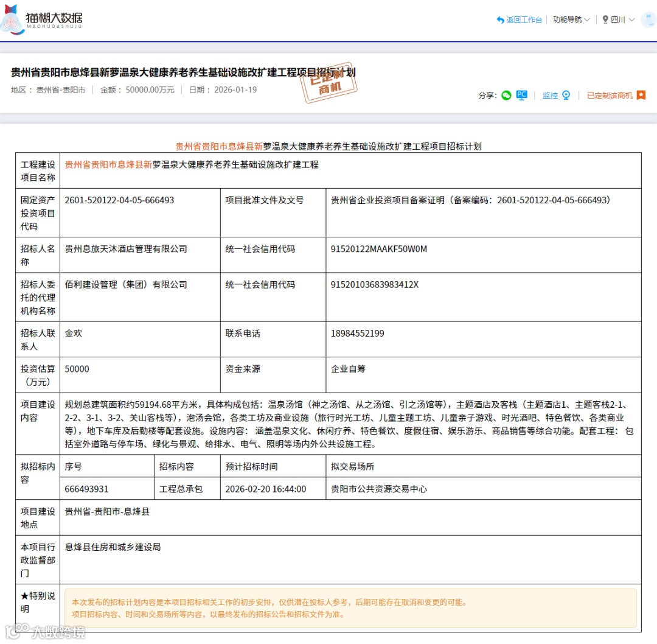Click the orange 特别说明 notice box
The width and height of the screenshot is (657, 644).
(350, 608)
